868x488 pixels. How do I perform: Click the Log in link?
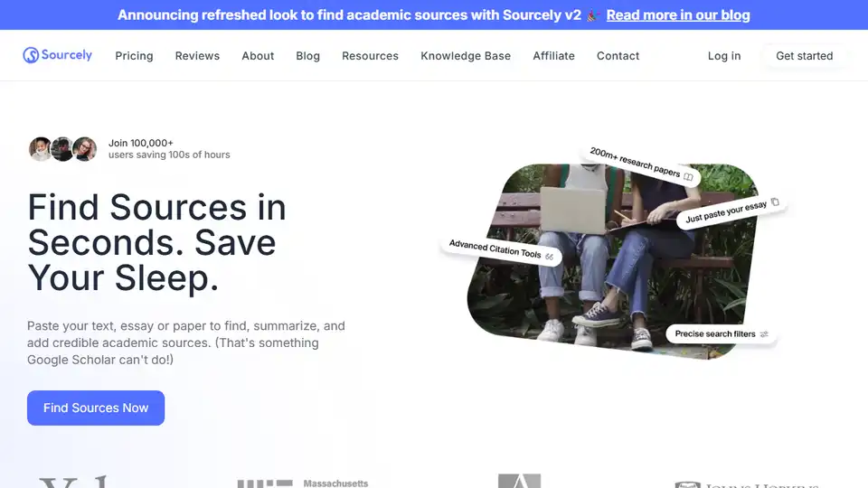724,56
